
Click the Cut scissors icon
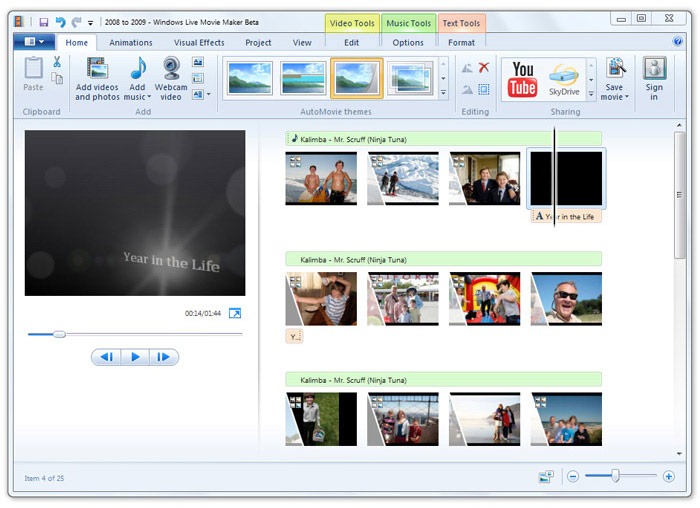point(57,62)
